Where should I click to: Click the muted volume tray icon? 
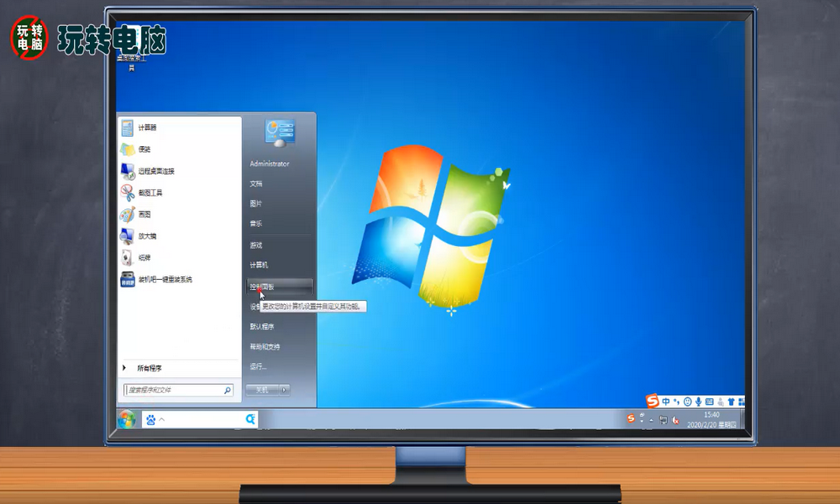(x=675, y=421)
